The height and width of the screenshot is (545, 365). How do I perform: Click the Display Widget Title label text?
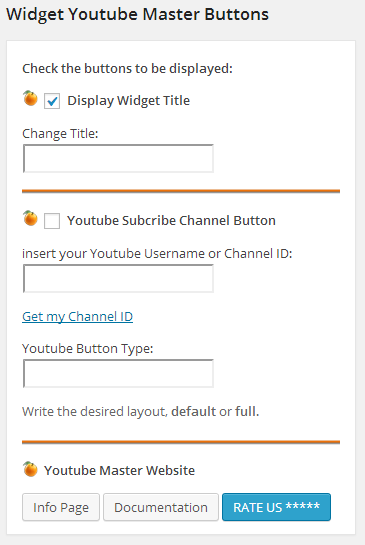click(x=129, y=101)
